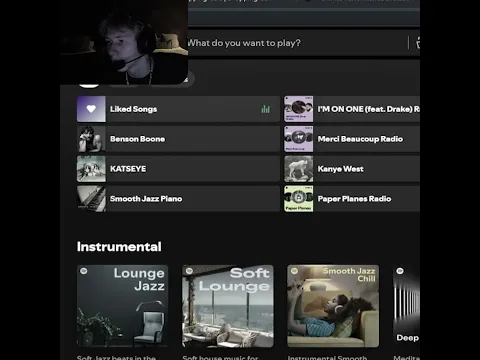
Task: Open the Benson Boone shortcut
Action: [x=178, y=139]
